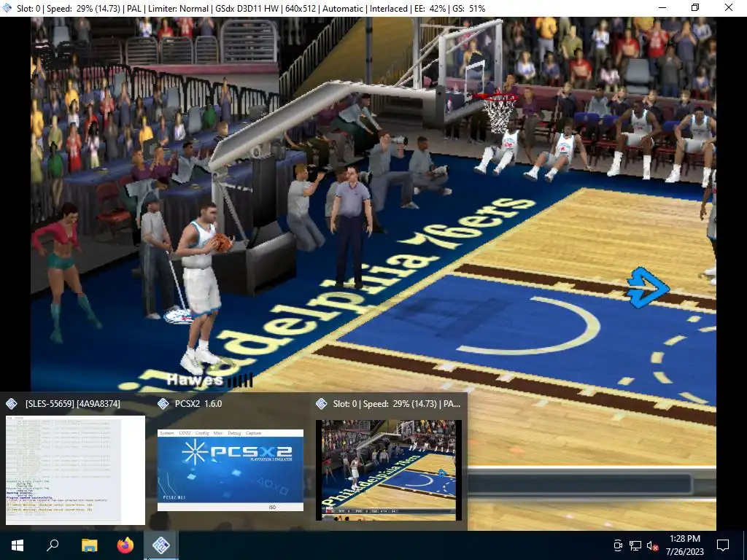Launch File Explorer from taskbar
The width and height of the screenshot is (747, 560).
(89, 545)
